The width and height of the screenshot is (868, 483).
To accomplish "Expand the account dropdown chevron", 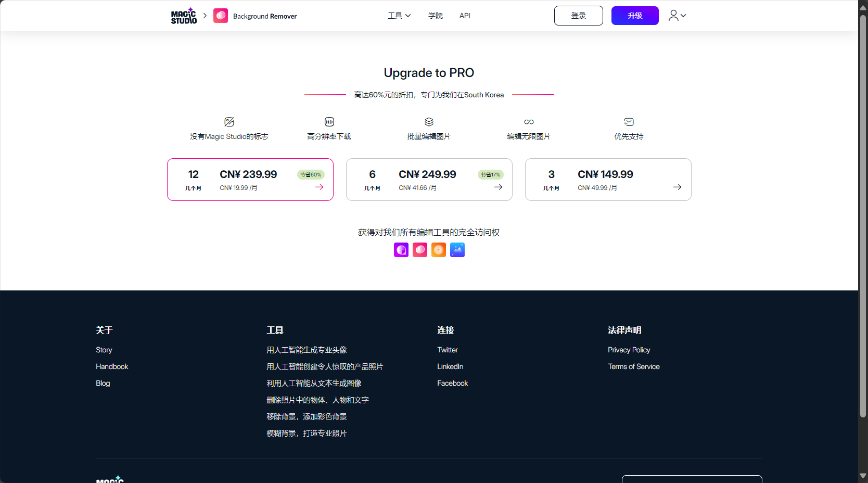I will point(683,16).
